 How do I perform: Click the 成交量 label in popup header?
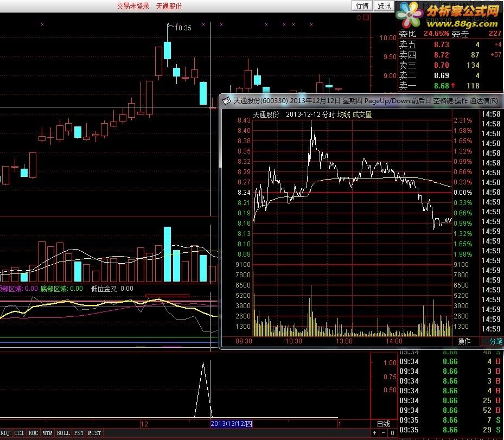(x=362, y=114)
